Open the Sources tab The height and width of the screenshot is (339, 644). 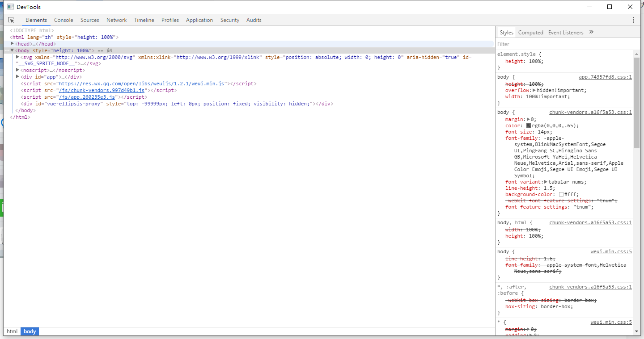(x=89, y=20)
